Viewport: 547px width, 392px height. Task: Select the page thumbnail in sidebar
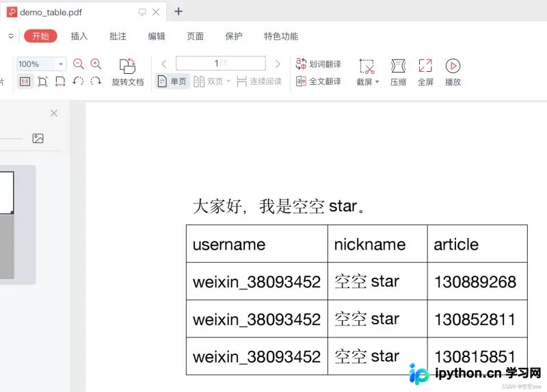tap(7, 192)
